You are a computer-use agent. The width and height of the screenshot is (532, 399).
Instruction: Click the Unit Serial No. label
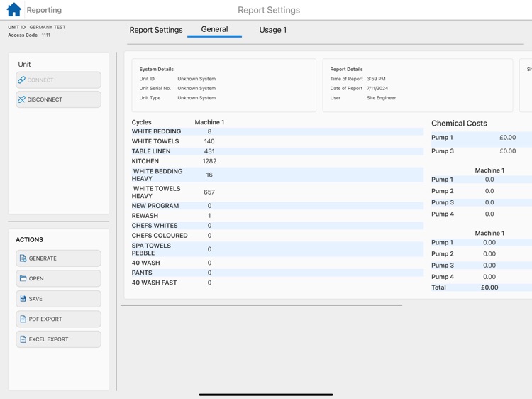tap(155, 88)
